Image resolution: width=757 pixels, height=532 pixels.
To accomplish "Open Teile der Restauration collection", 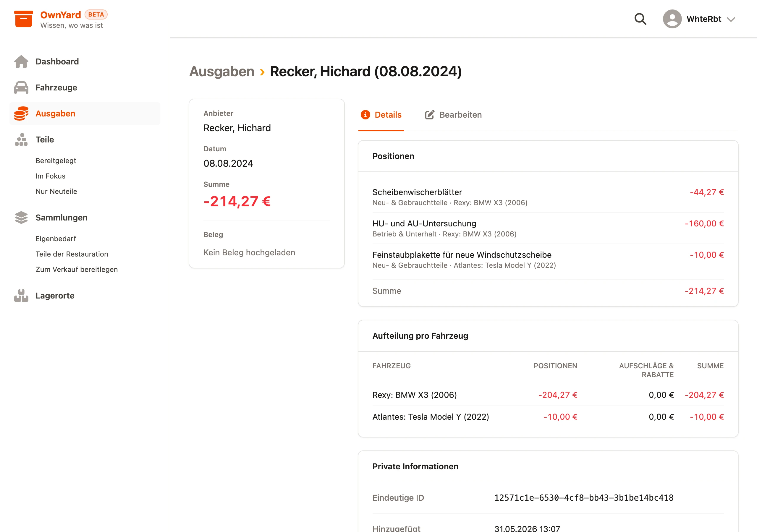I will (x=72, y=254).
